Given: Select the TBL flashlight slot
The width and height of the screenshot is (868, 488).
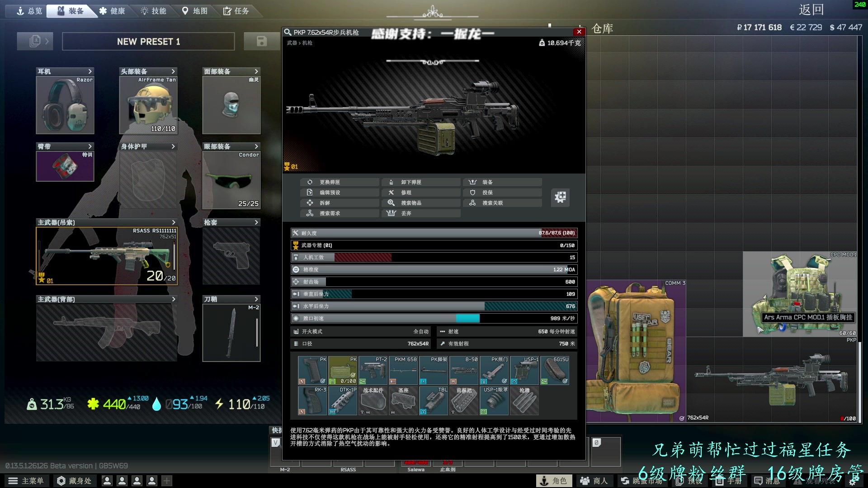Looking at the screenshot, I should pos(434,401).
